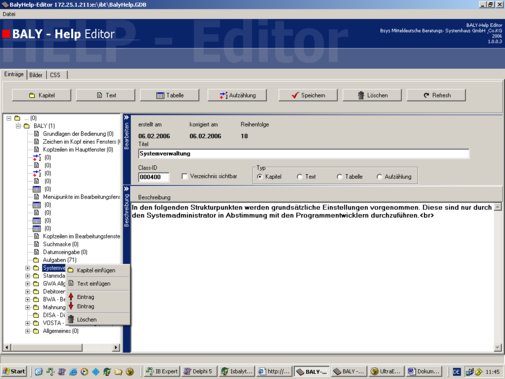Select table icon below Menüpunkte entry
This screenshot has width=505, height=379.
(37, 205)
